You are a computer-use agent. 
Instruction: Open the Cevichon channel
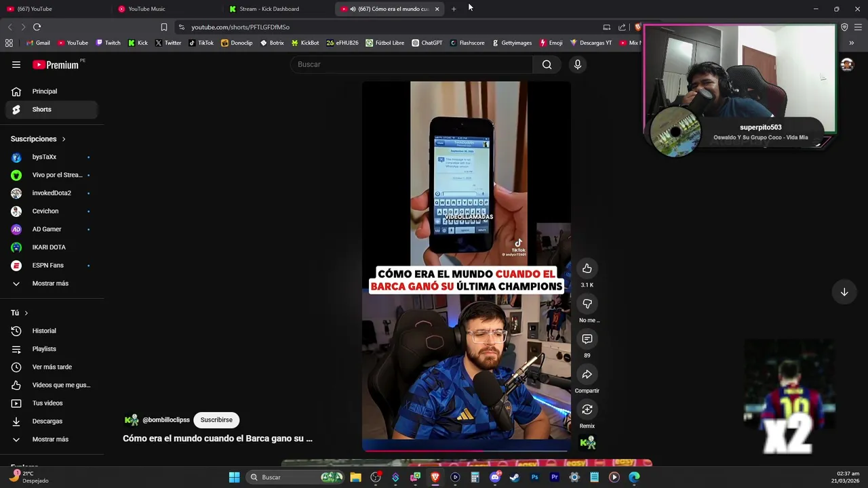52,211
